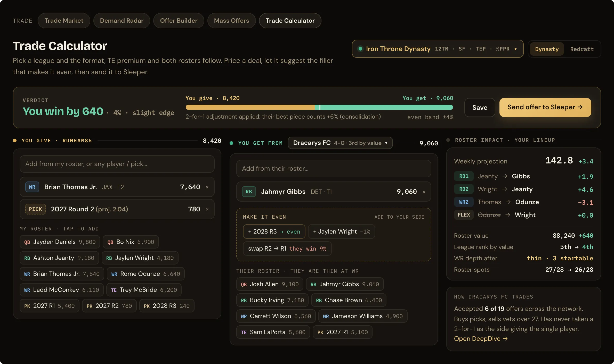Viewport: 614px width, 364px height.
Task: Tap Chase Brown roster chip
Action: pyautogui.click(x=349, y=300)
